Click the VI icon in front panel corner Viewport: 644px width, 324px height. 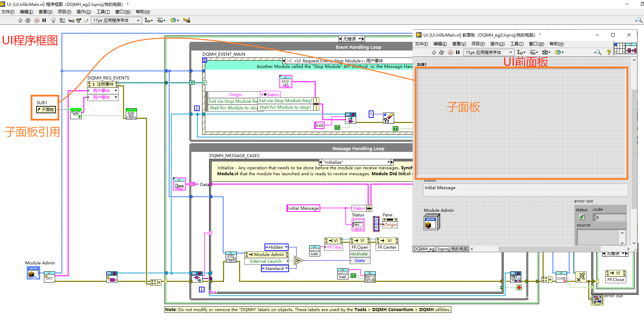tap(631, 48)
